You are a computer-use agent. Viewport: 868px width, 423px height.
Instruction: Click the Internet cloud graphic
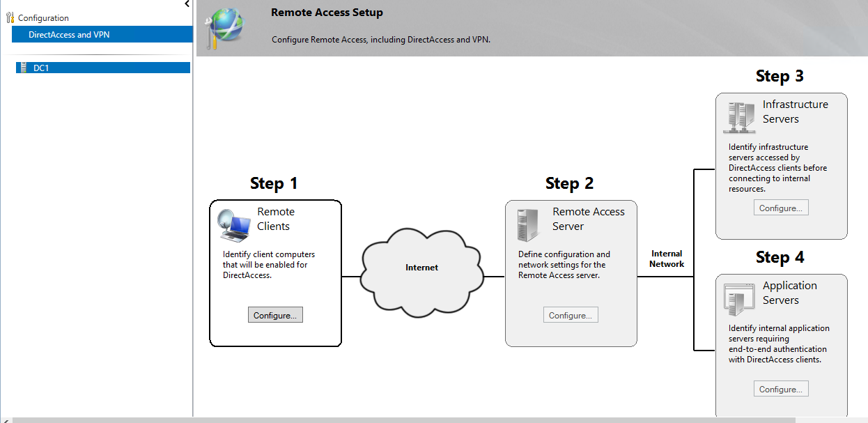[423, 268]
